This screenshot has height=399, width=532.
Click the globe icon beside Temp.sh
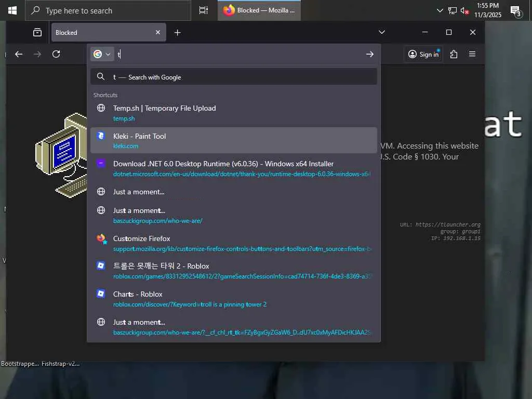pos(101,108)
